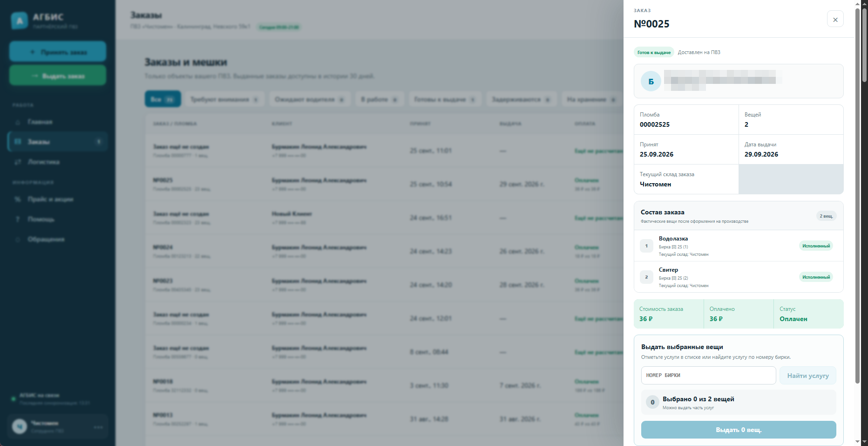Click the selected items counter circle

pos(652,402)
